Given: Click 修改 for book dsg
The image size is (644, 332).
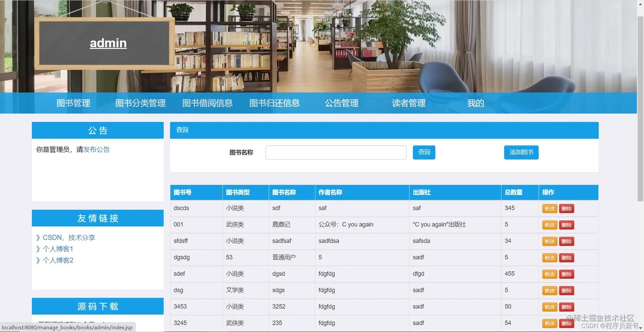Looking at the screenshot, I should click(x=549, y=291).
